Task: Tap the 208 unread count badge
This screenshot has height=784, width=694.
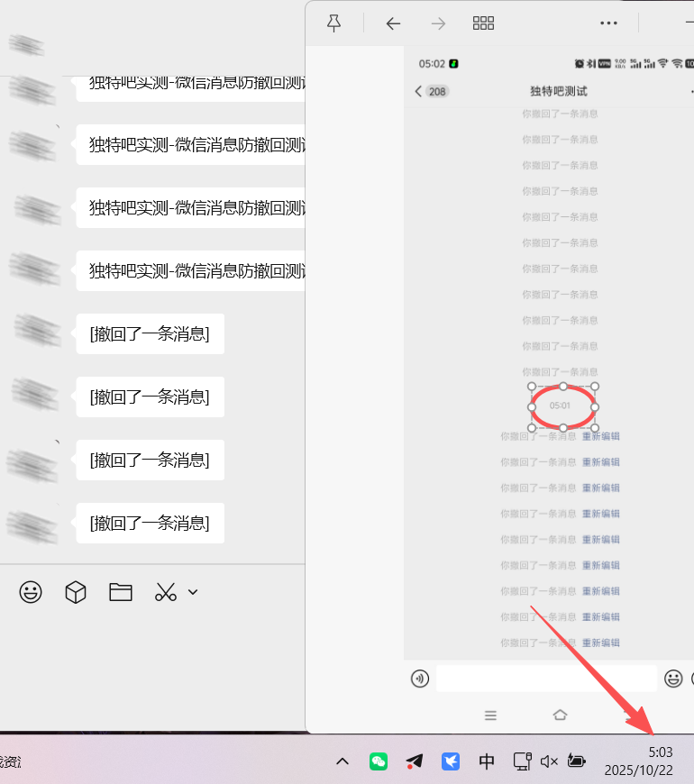Action: pos(437,92)
